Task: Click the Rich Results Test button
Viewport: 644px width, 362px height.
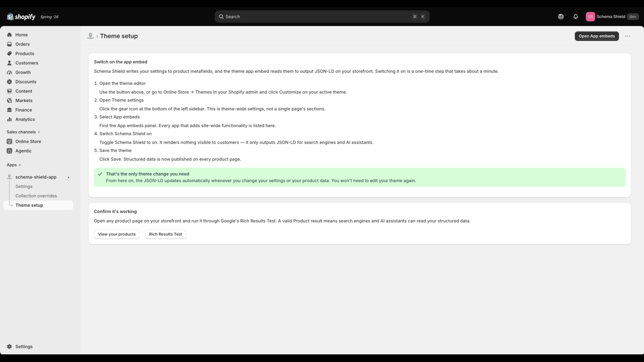Action: point(165,234)
